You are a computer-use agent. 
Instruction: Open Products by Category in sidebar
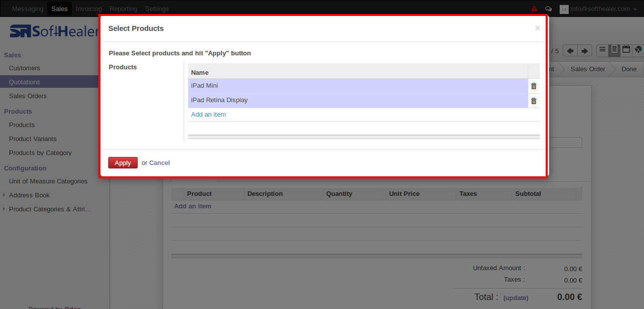[40, 153]
